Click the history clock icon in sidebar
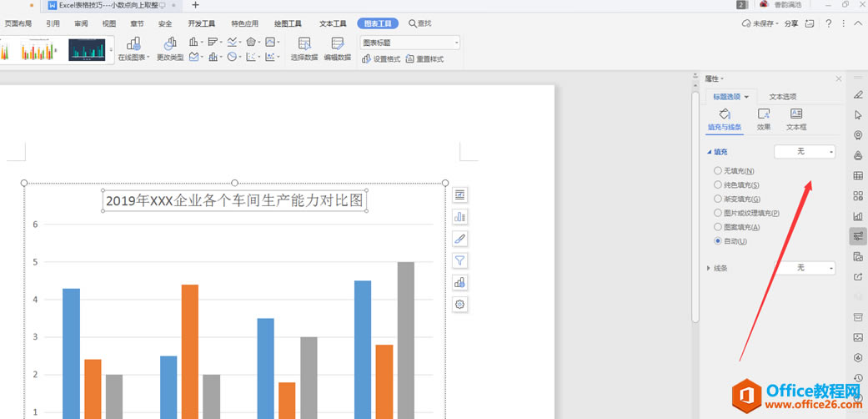Viewport: 868px width, 419px height. [858, 377]
